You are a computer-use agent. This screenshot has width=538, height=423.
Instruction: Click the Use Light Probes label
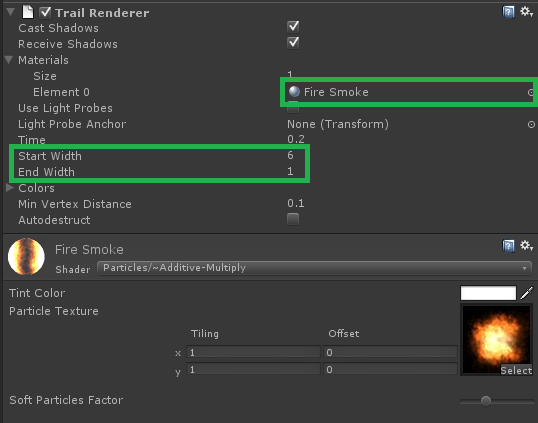(65, 108)
